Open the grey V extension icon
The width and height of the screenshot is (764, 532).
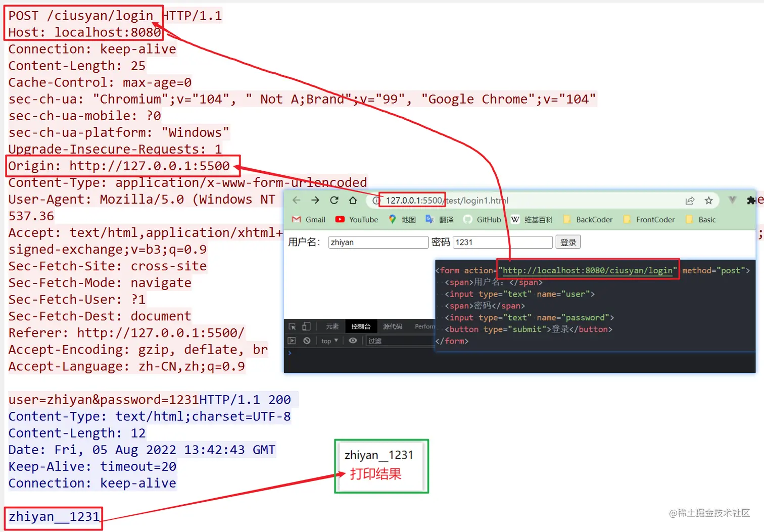pos(732,200)
